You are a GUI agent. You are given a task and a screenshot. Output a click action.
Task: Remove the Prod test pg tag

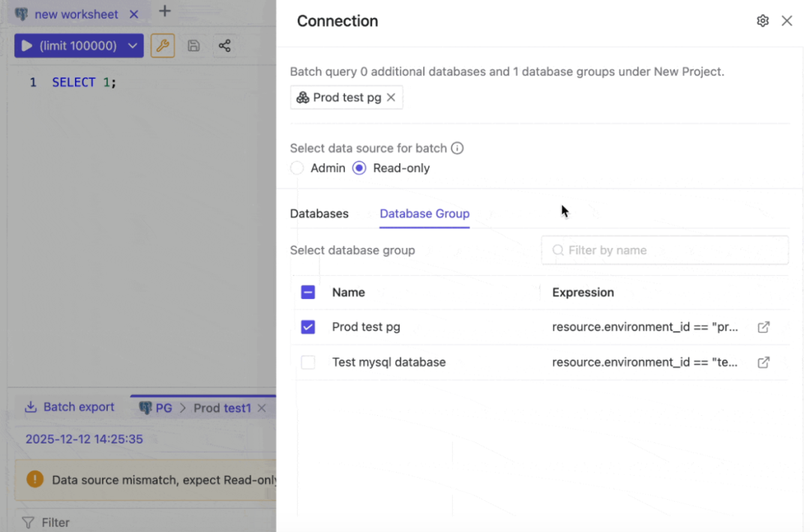(x=391, y=97)
